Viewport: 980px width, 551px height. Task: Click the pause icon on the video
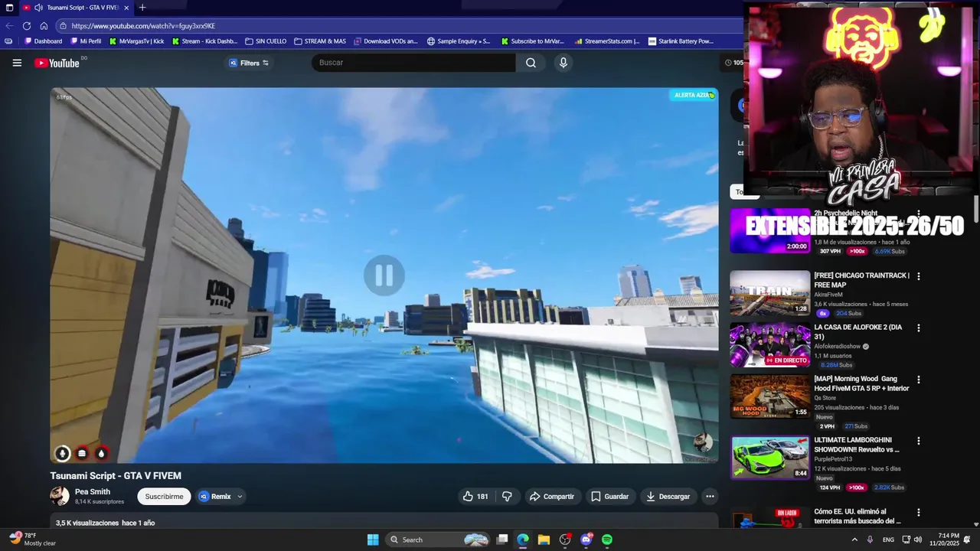click(384, 275)
